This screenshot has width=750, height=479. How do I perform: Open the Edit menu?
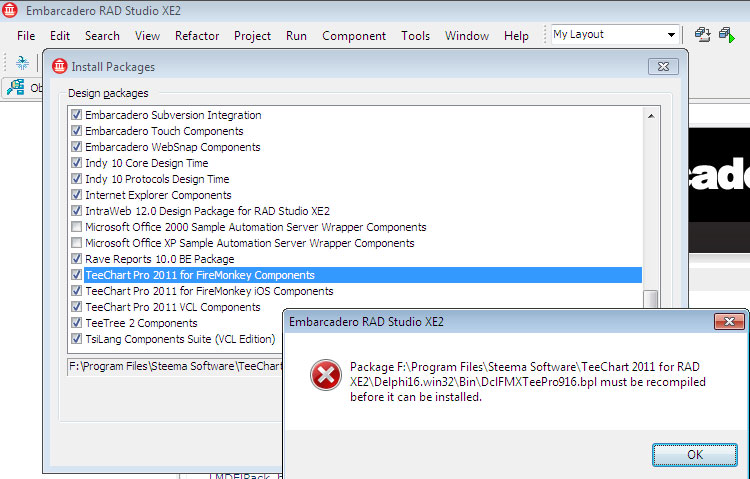pyautogui.click(x=60, y=36)
